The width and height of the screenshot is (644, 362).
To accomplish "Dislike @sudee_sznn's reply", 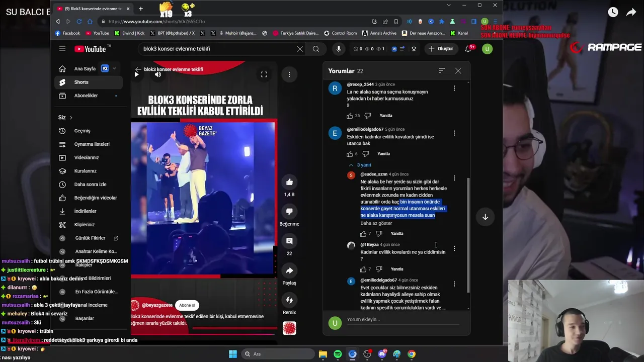I will [379, 234].
